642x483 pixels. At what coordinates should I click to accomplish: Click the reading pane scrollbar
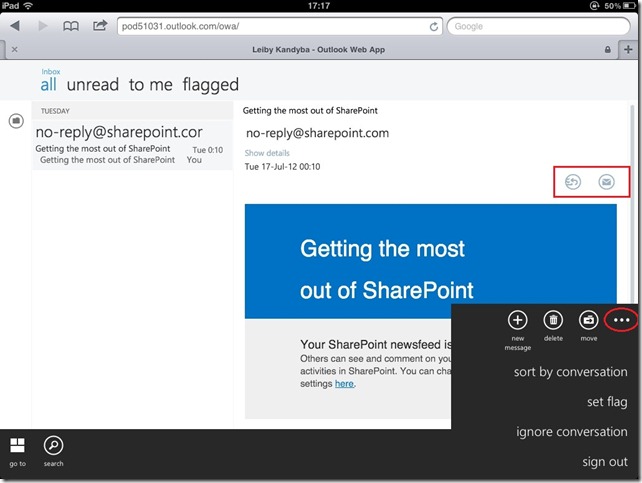coord(632,205)
